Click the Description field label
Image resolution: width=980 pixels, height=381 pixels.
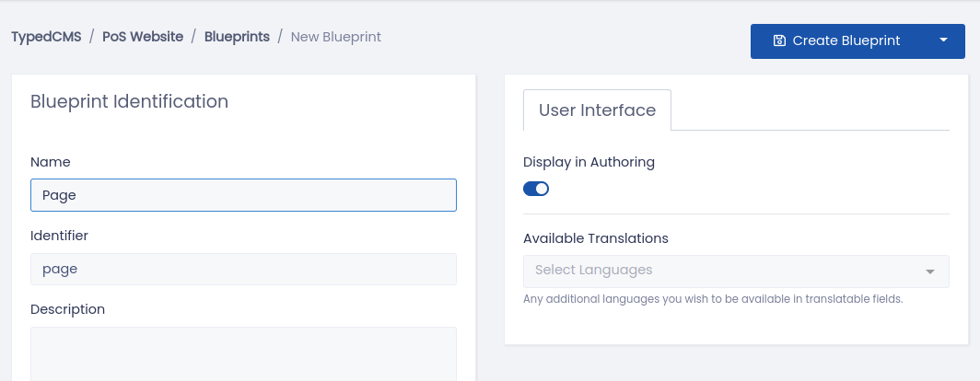tap(67, 309)
